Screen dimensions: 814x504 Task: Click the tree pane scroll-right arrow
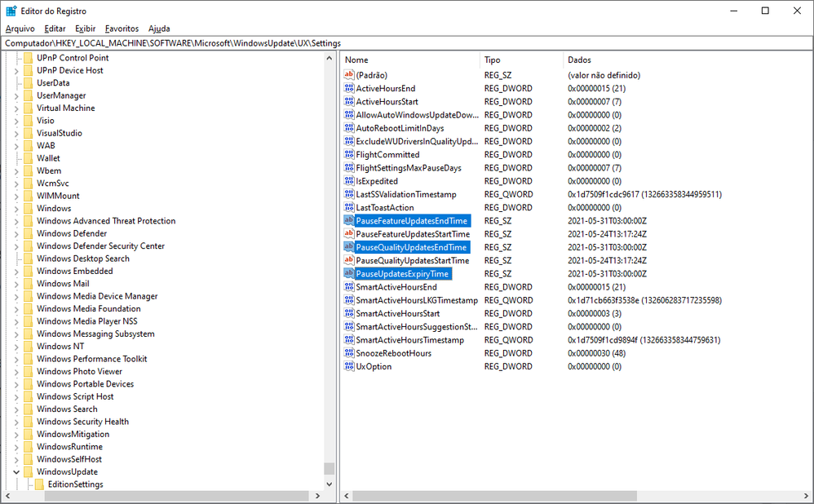click(318, 496)
